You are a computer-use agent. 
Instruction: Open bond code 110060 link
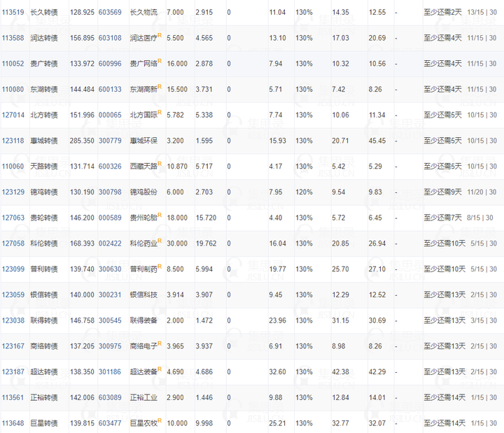click(x=13, y=166)
